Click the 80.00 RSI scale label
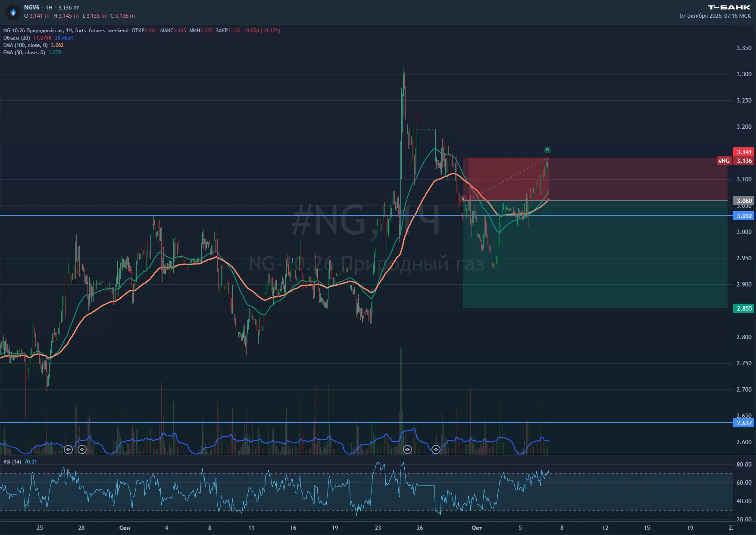Image resolution: width=756 pixels, height=535 pixels. tap(744, 464)
